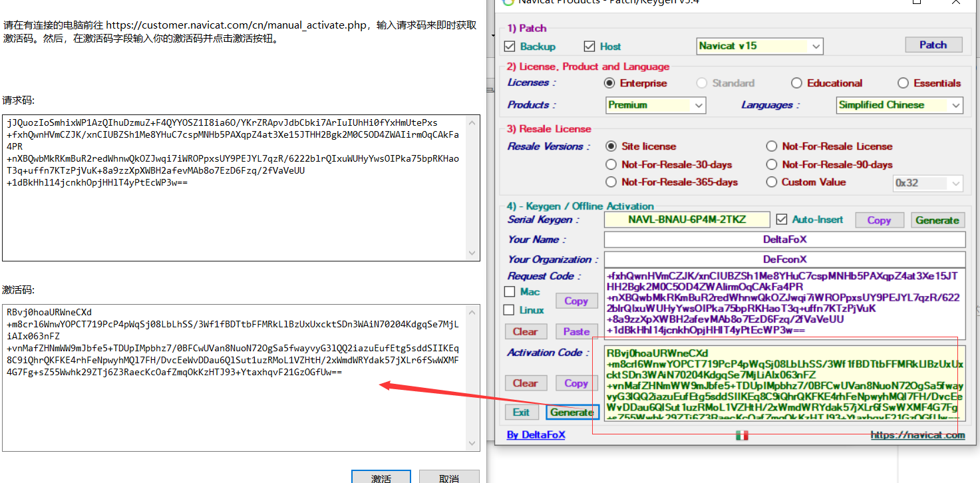Click the 请求码 box scrollbar down arrow
The width and height of the screenshot is (980, 483).
pos(473,253)
